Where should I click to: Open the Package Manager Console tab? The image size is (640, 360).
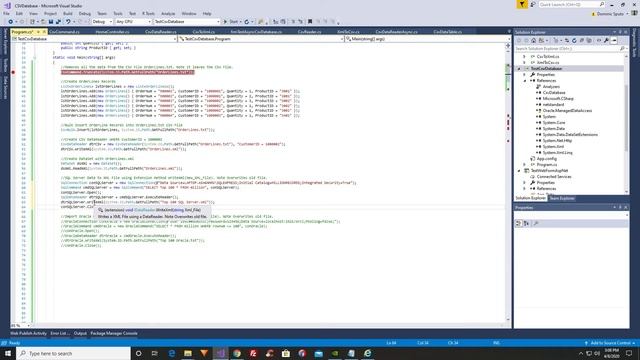click(x=114, y=333)
